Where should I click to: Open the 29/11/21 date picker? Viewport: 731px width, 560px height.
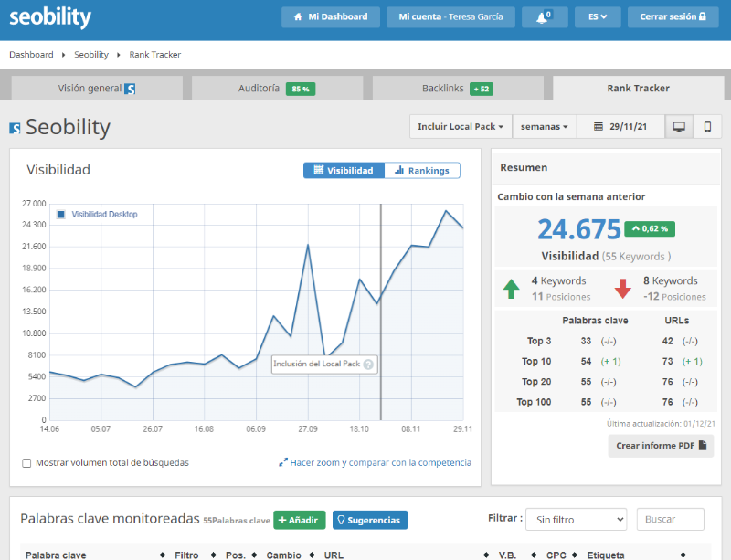click(x=620, y=126)
